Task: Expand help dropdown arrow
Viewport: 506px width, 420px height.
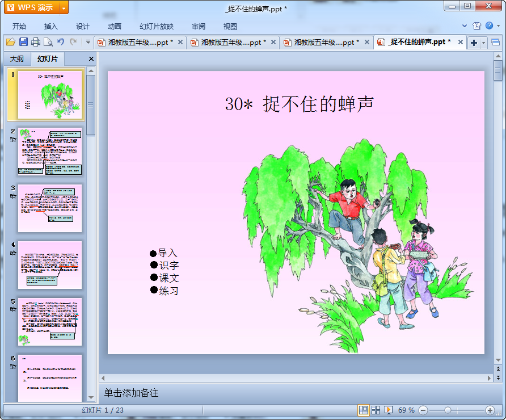Action: 499,26
